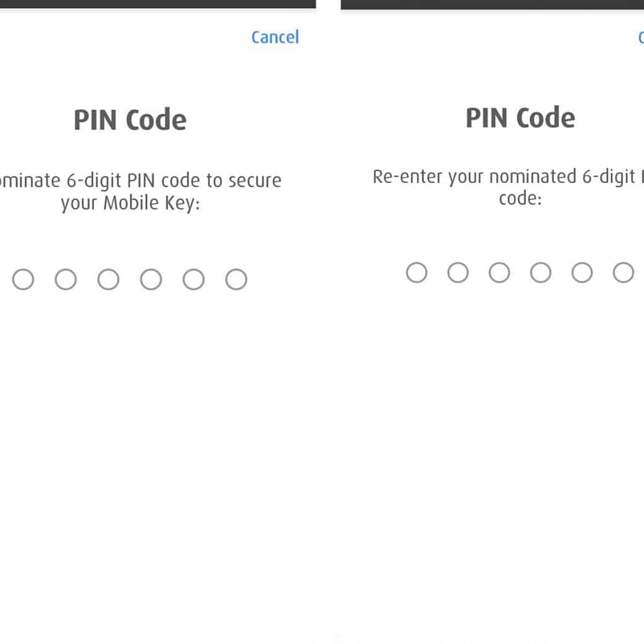Click the PIN Code heading above nominate prompt
644x644 pixels.
tap(130, 120)
